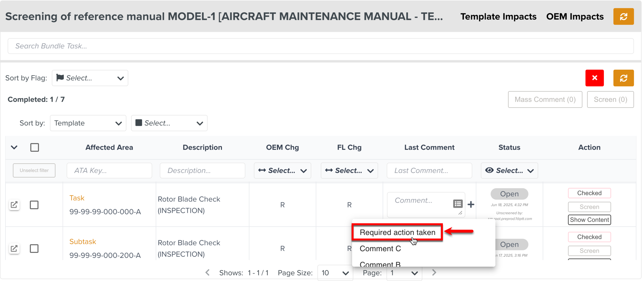Click the orange refresh icon in header
Viewport: 644px width, 281px height.
click(623, 16)
